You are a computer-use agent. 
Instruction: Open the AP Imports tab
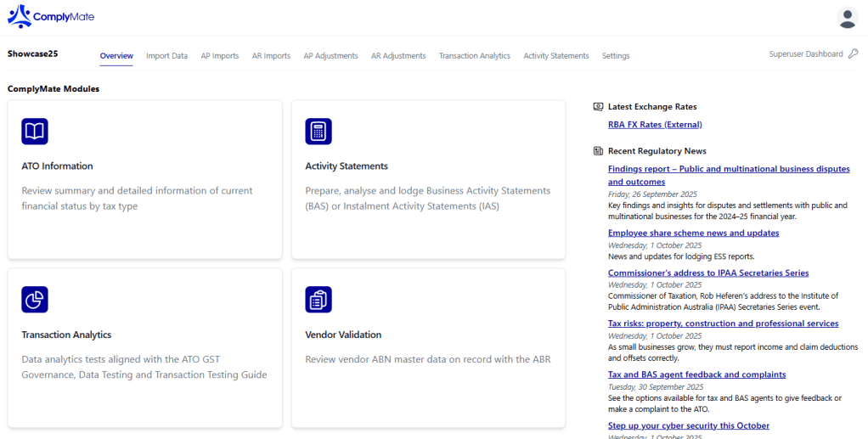pos(219,56)
